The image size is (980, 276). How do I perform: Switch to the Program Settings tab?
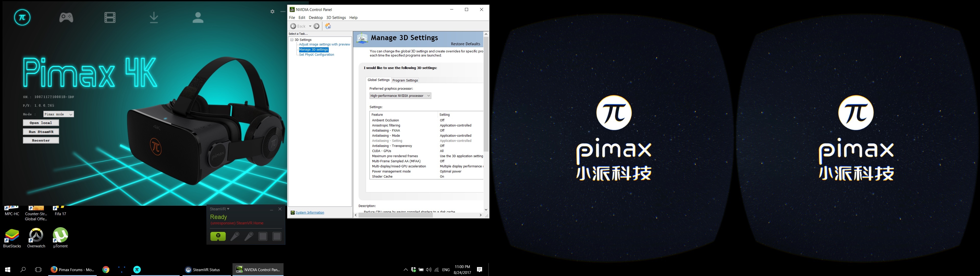[x=405, y=80]
